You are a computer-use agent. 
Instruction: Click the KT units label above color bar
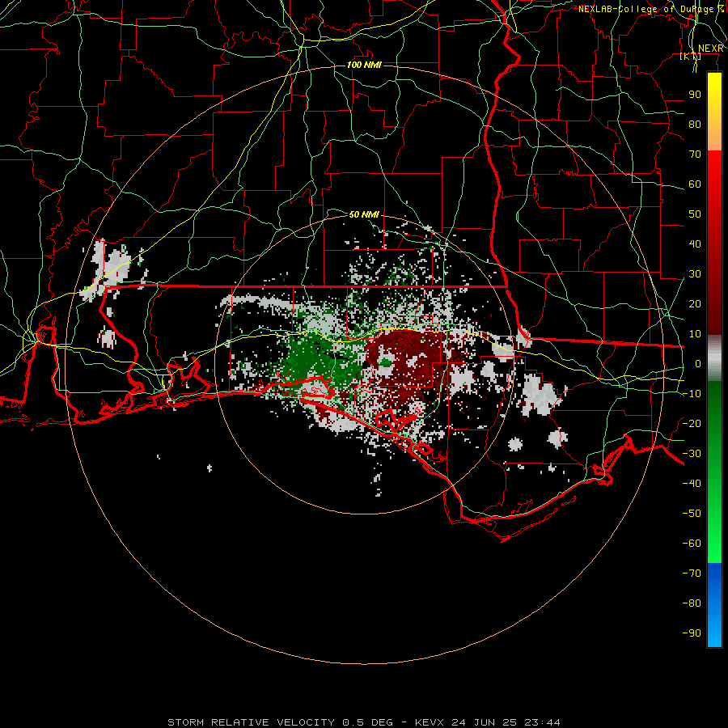[691, 56]
